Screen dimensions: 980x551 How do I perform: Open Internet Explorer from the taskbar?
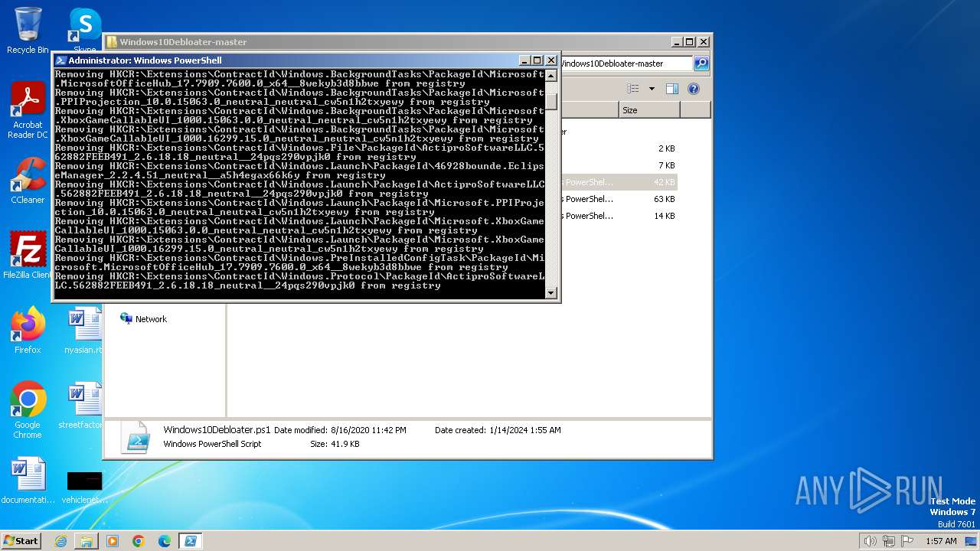tap(60, 541)
